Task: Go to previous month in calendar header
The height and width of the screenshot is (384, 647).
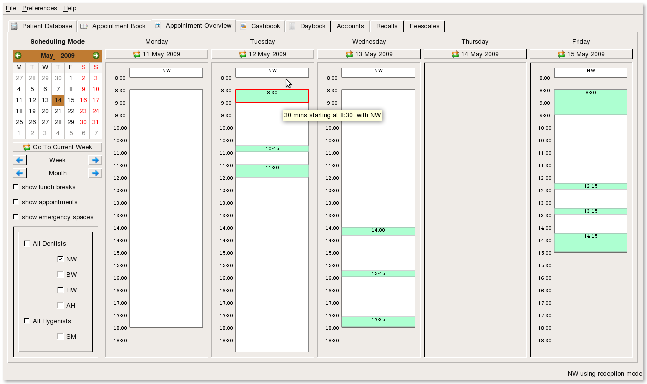Action: 18,55
